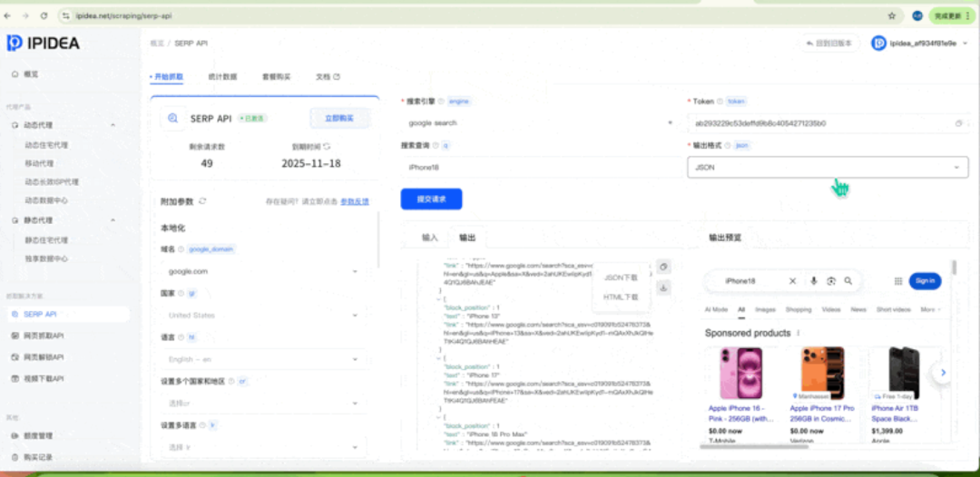Open the 域名 google.com dropdown
Image resolution: width=980 pixels, height=477 pixels.
click(x=264, y=271)
